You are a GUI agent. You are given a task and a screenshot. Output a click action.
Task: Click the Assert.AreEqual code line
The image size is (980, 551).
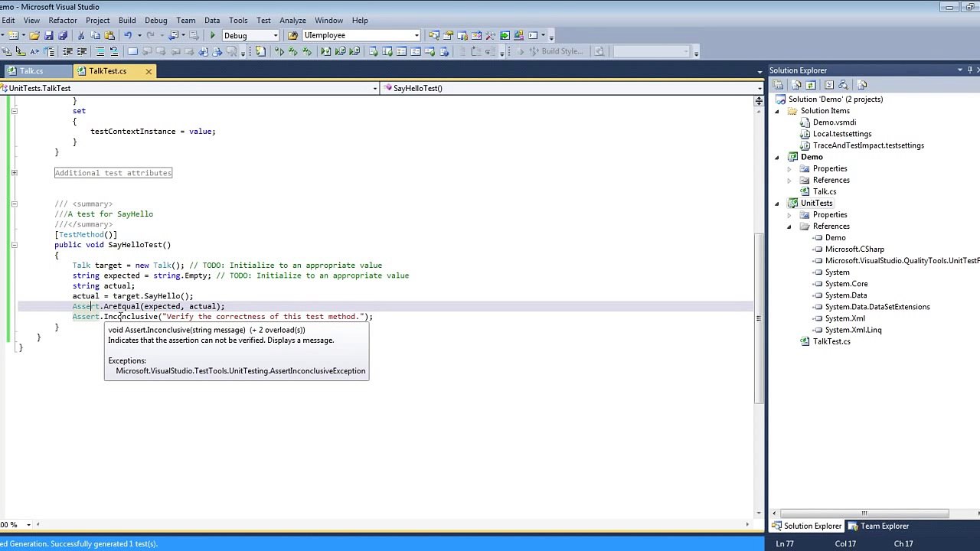pos(149,306)
